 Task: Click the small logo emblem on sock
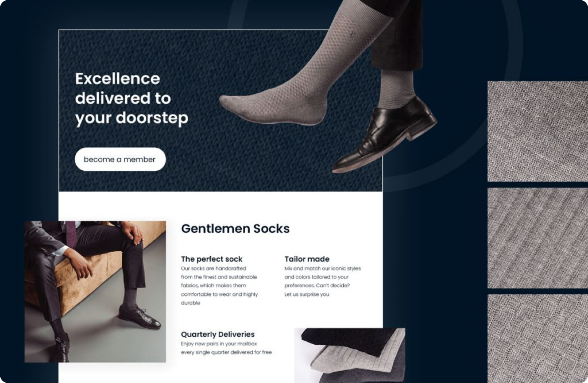click(x=352, y=34)
